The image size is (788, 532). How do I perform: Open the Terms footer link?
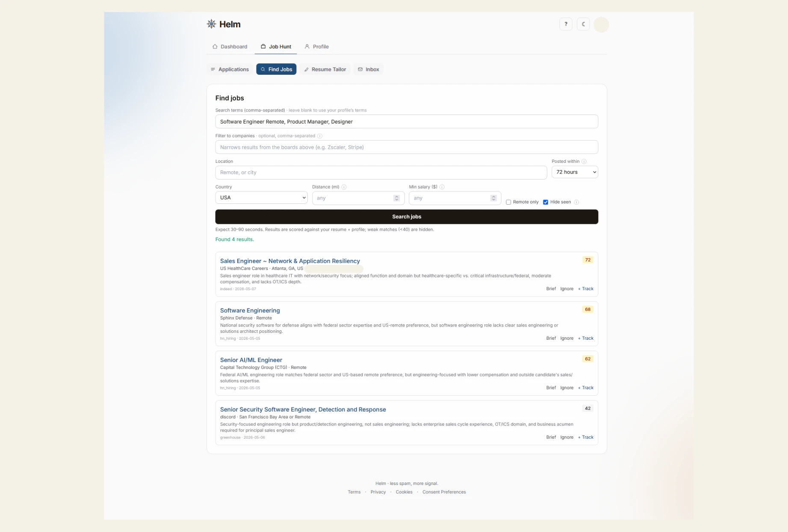tap(354, 492)
